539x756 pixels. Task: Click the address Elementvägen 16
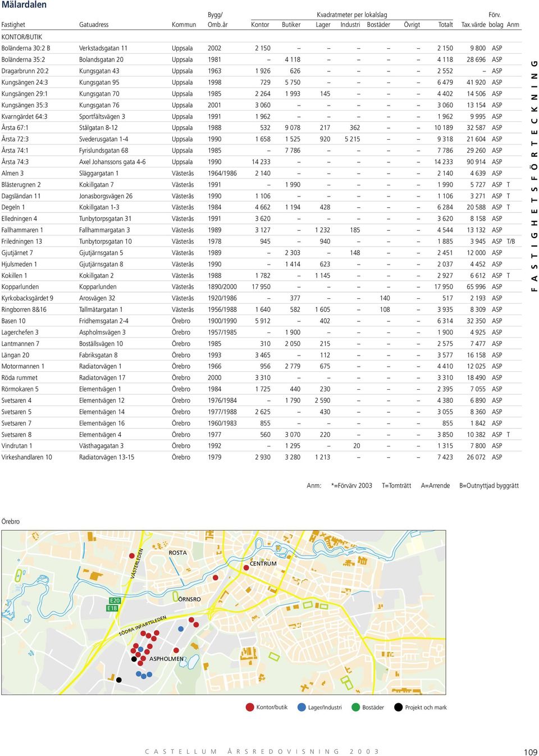(x=102, y=423)
